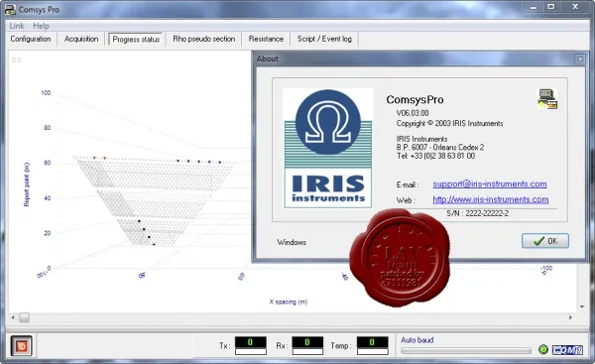This screenshot has height=364, width=595.
Task: Open the Help menu
Action: [x=41, y=26]
